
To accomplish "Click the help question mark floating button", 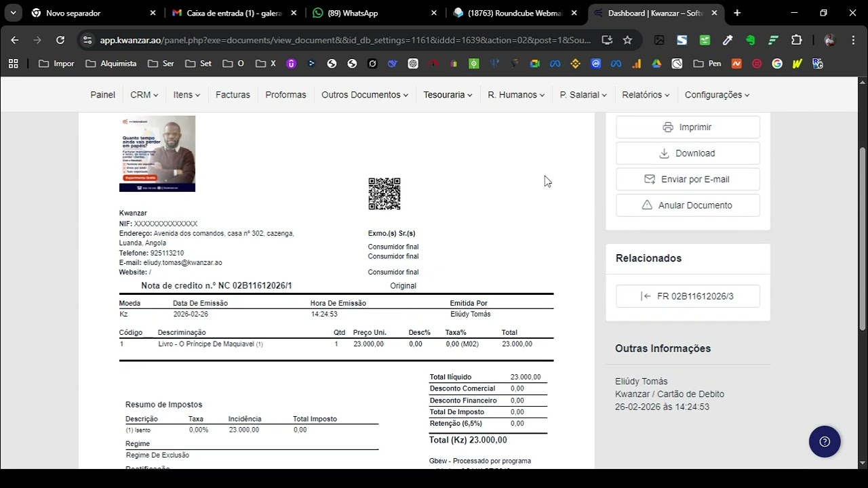I will 825,442.
